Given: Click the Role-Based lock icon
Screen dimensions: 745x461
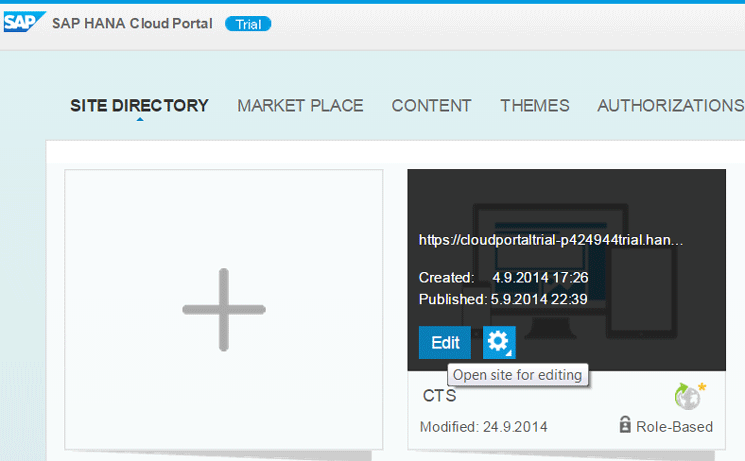Looking at the screenshot, I should (x=625, y=425).
